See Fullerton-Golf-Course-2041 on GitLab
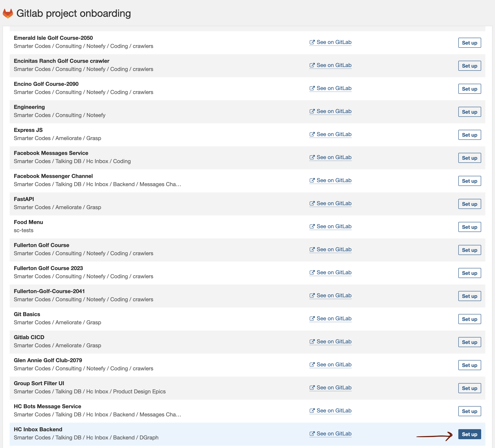The image size is (495, 448). [x=330, y=296]
